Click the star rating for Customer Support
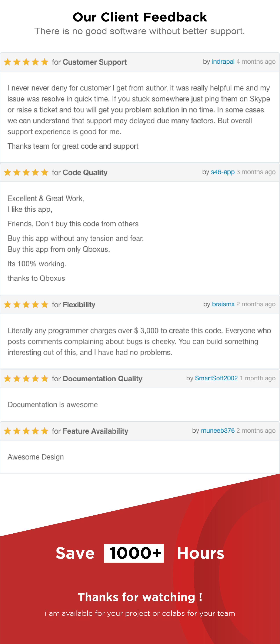Screen dimensions: 280x644 click(26, 62)
